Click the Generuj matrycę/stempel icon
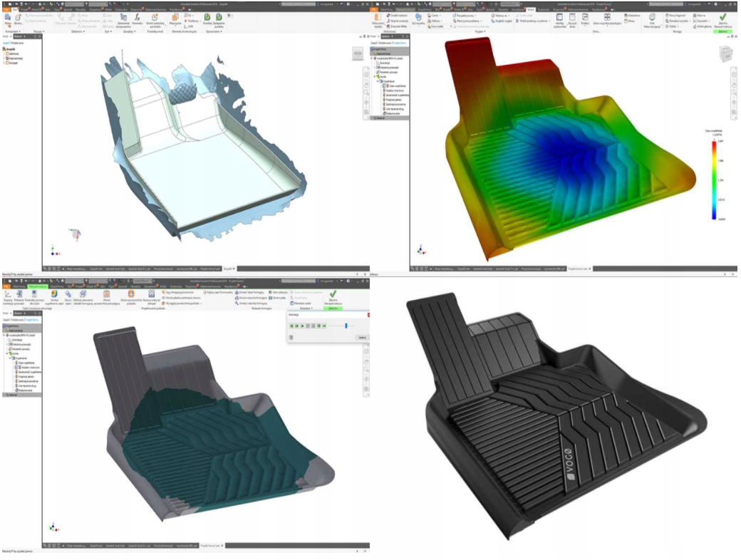Screen dimensions: 741x560 pyautogui.click(x=151, y=294)
